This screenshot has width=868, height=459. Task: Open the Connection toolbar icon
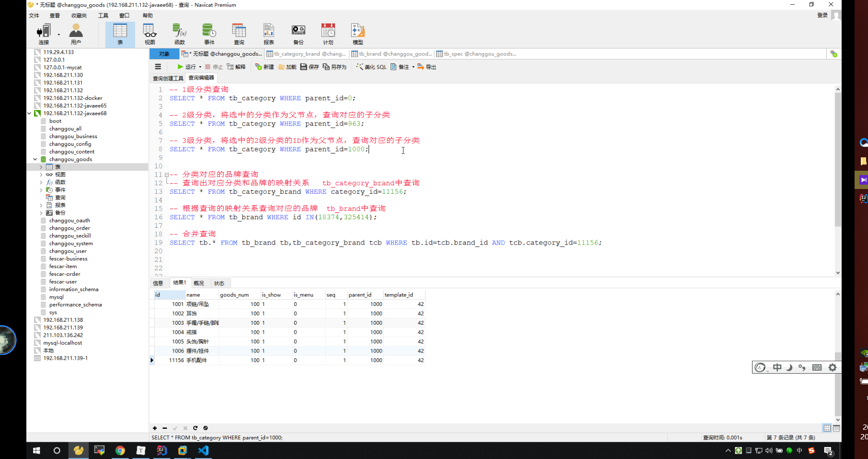point(44,34)
